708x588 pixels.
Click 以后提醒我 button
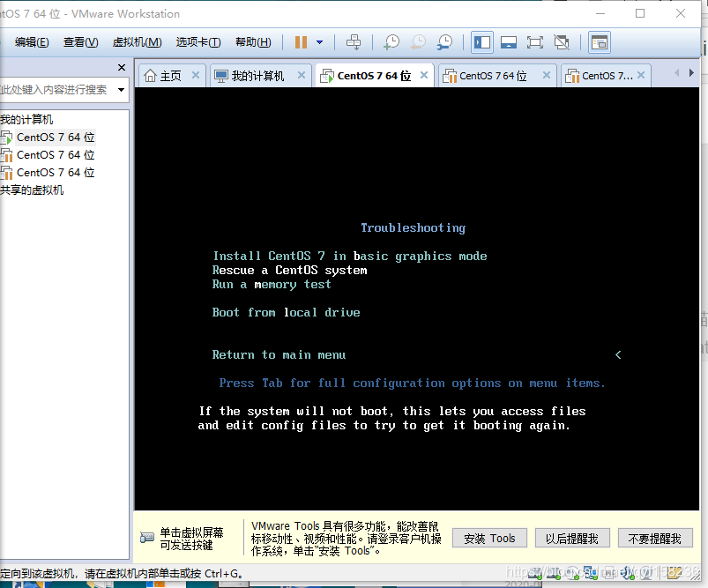click(x=572, y=539)
